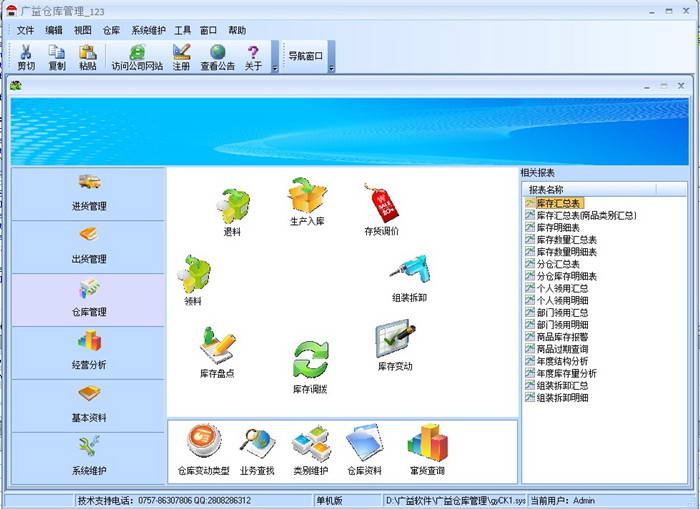Viewport: 700px width, 509px height.
Task: Click the 单机版 status bar entry
Action: point(329,501)
